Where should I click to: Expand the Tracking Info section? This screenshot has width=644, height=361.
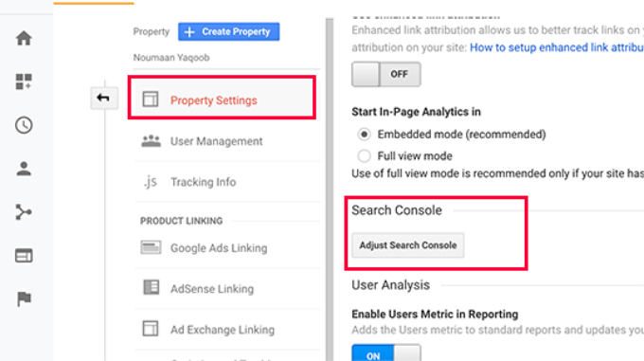pos(227,182)
